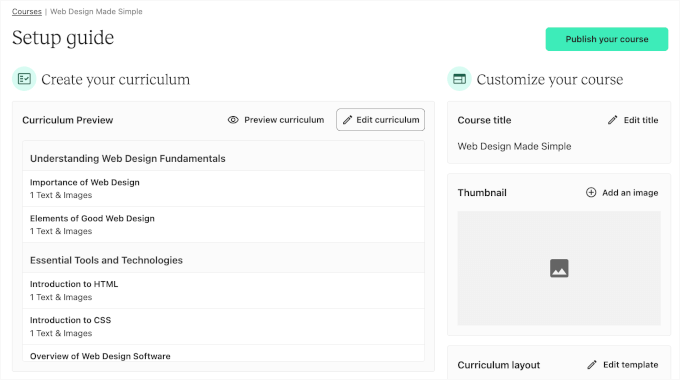680x380 pixels.
Task: Click the eye icon beside Preview curriculum
Action: [233, 120]
